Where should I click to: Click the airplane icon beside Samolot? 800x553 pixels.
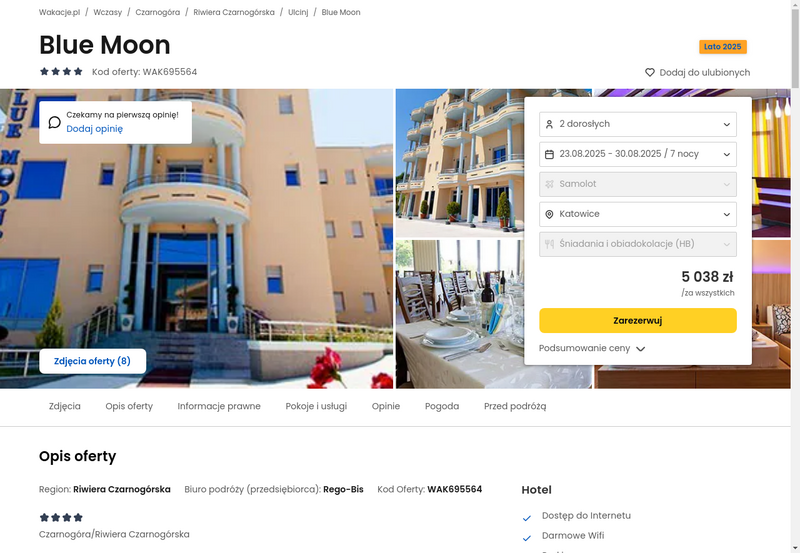pyautogui.click(x=549, y=184)
